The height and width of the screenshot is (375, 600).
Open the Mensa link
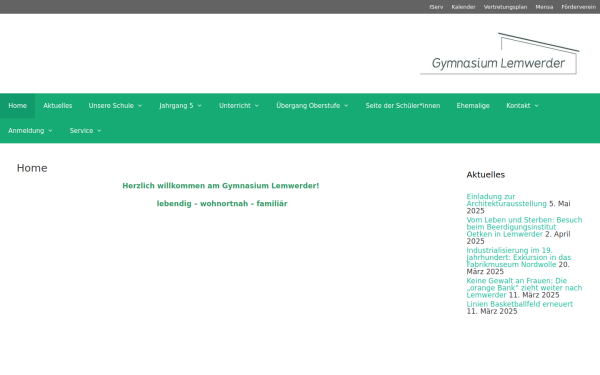coord(544,7)
